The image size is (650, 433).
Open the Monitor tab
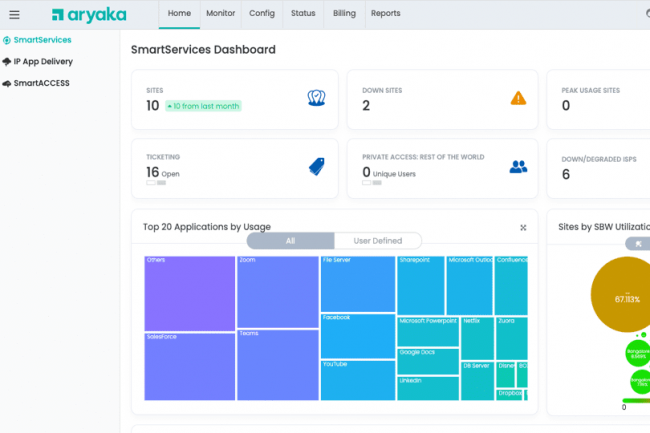pyautogui.click(x=221, y=14)
